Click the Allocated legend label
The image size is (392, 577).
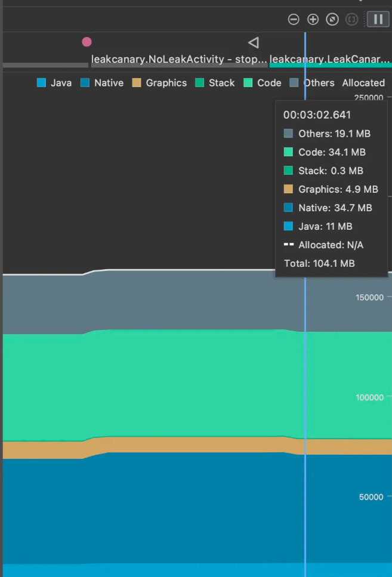(363, 83)
